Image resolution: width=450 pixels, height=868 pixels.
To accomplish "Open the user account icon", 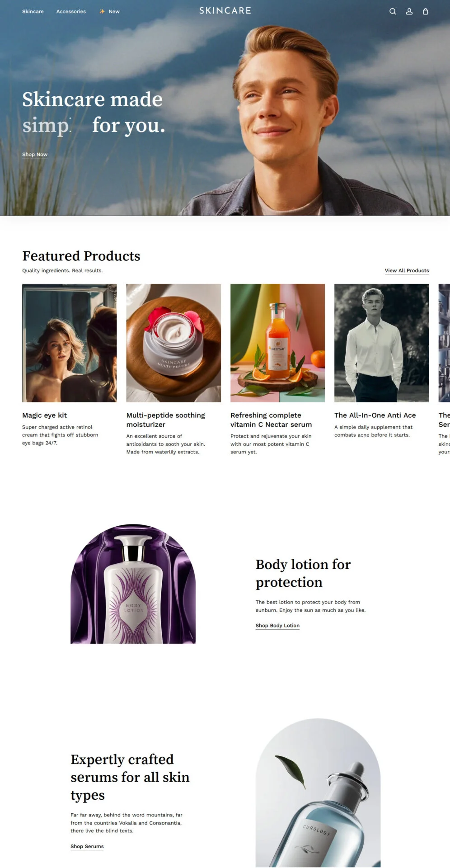I will tap(409, 11).
